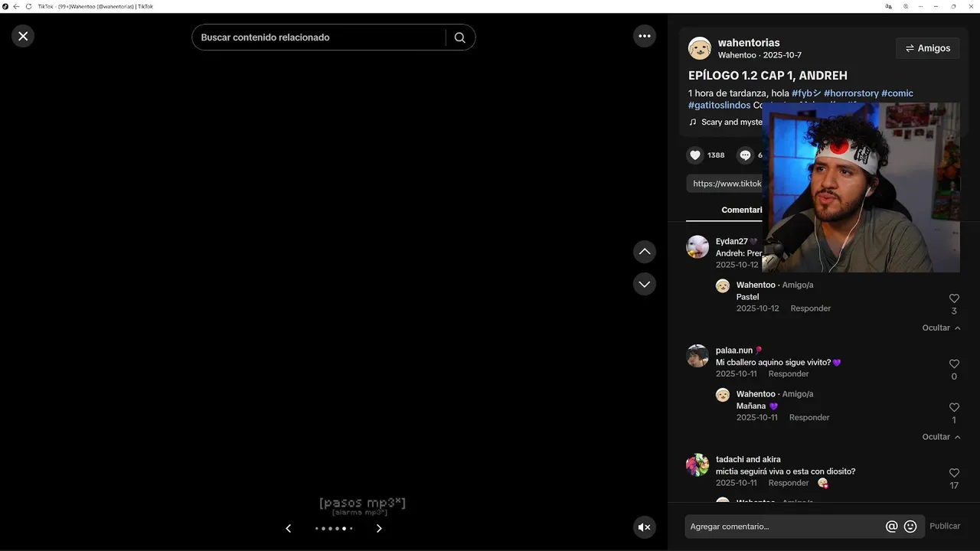Viewport: 980px width, 551px height.
Task: Open wahentorias profile avatar
Action: pyautogui.click(x=700, y=48)
